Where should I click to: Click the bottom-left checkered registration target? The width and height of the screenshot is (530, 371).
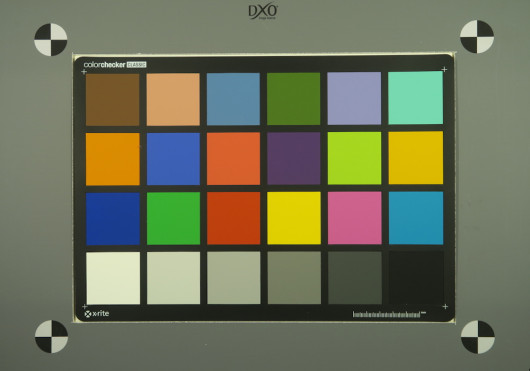51,337
